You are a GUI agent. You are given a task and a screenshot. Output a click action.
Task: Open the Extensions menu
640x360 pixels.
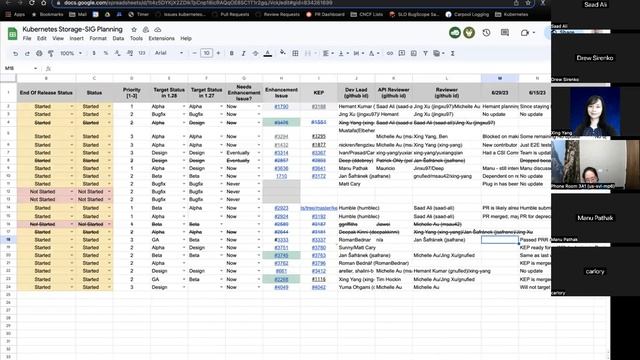click(161, 38)
